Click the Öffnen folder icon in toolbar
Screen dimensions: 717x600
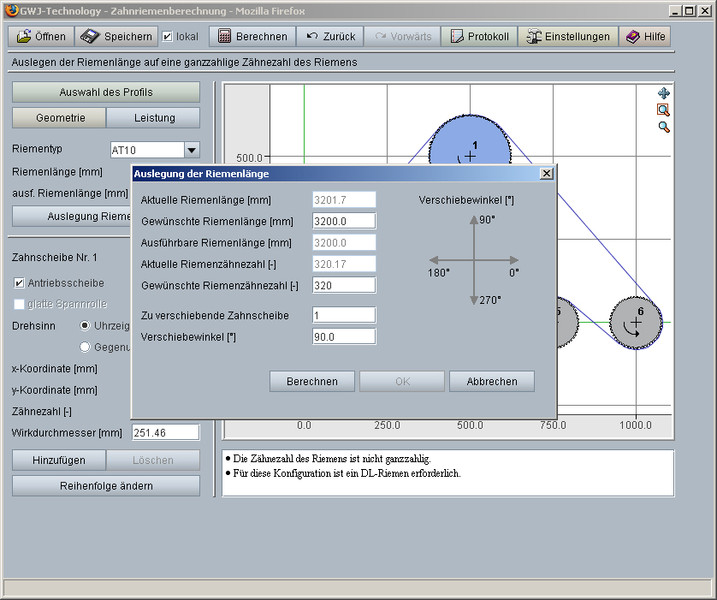(25, 37)
